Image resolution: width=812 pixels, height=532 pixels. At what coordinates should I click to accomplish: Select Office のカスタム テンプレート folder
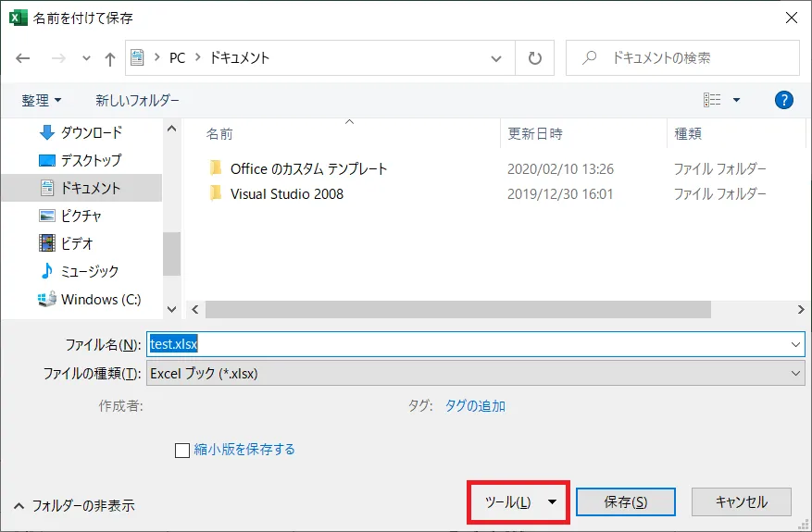coord(308,168)
